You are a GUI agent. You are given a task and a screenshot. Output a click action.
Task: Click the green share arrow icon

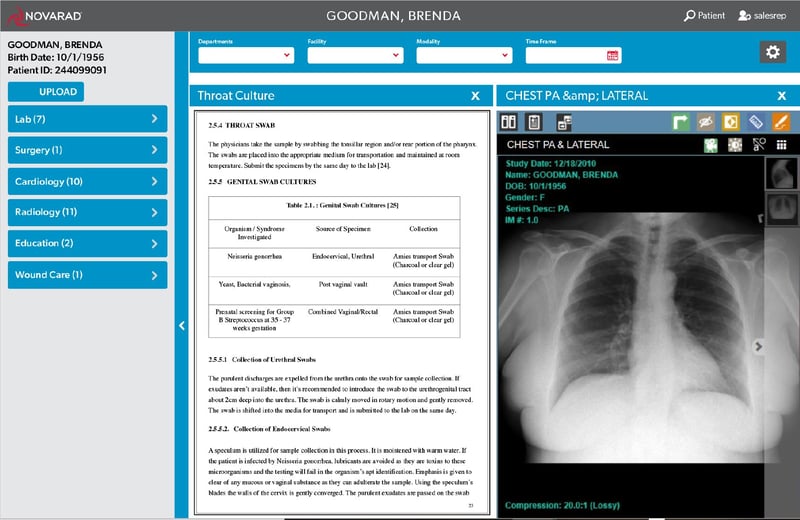(680, 122)
